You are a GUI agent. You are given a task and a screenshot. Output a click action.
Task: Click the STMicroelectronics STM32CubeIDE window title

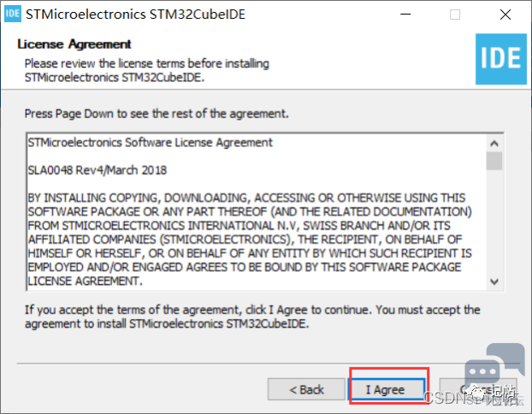(x=135, y=15)
